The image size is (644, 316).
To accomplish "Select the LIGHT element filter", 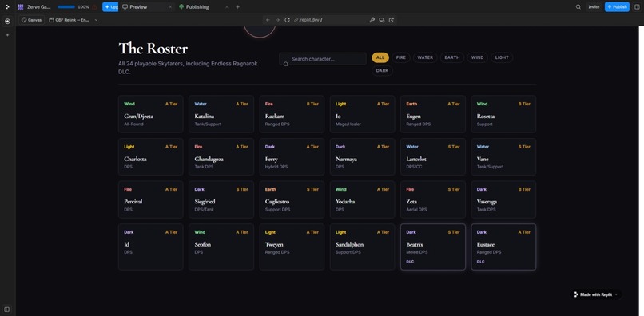I will tap(502, 57).
